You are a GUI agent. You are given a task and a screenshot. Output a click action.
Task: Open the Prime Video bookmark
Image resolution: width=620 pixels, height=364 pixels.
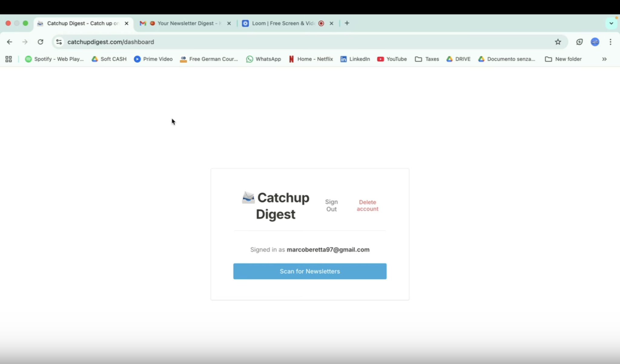point(153,59)
